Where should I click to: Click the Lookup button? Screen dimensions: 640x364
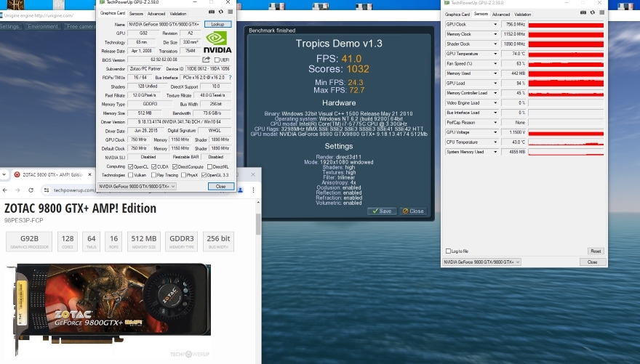pos(217,24)
